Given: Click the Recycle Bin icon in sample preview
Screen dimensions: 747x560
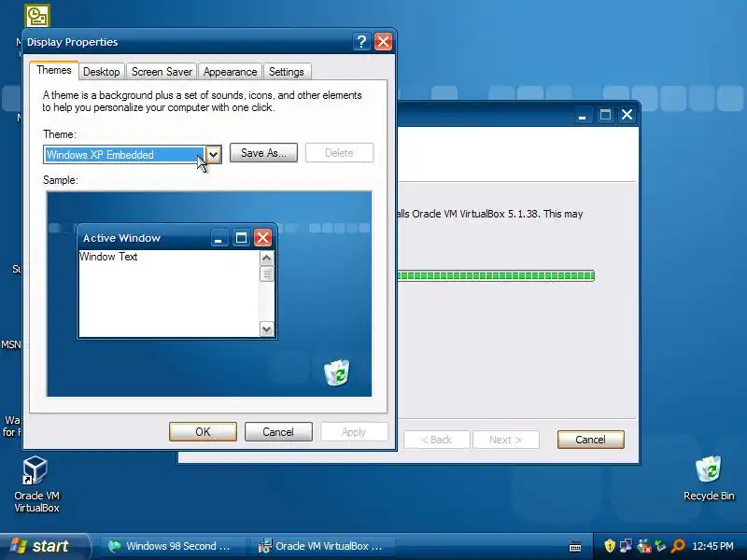Looking at the screenshot, I should [337, 372].
